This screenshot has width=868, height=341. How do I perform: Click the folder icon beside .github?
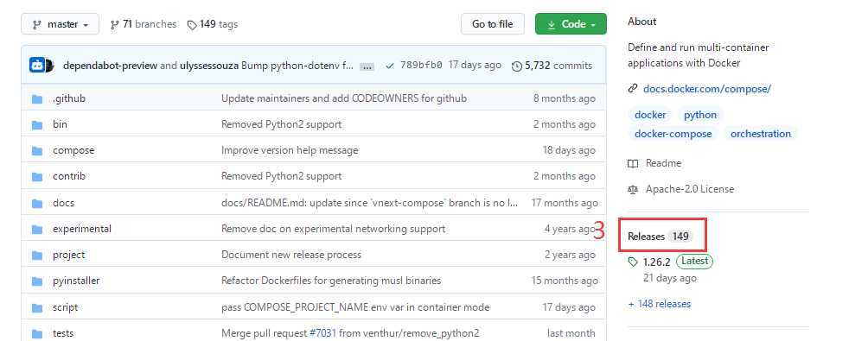click(37, 99)
